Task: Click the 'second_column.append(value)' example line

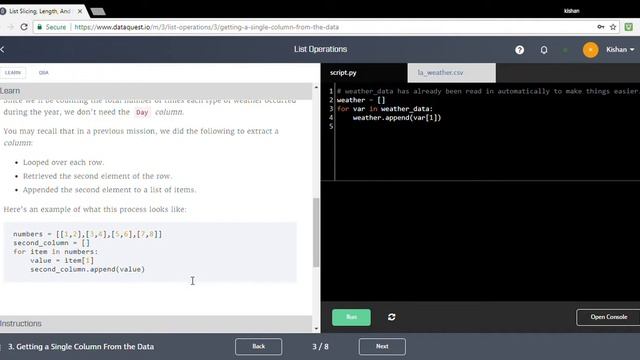Action: [87, 269]
